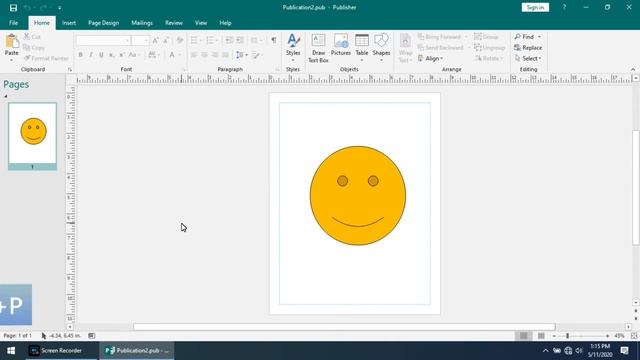The width and height of the screenshot is (640, 360).
Task: Toggle Bold formatting
Action: (80, 55)
